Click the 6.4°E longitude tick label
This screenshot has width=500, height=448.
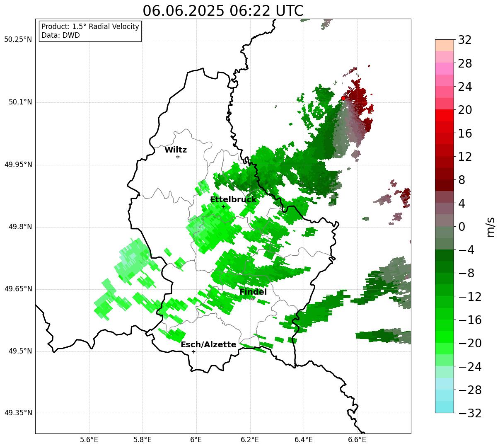point(303,440)
